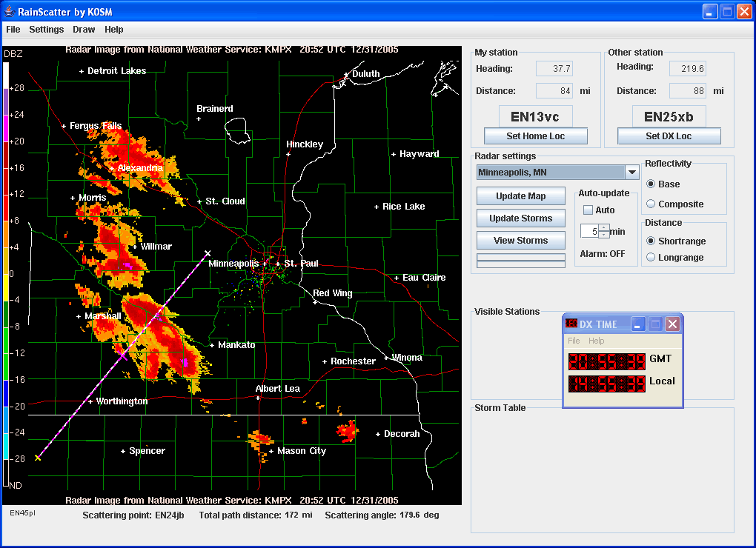756x548 pixels.
Task: Close the DX TIME clock window
Action: (672, 324)
